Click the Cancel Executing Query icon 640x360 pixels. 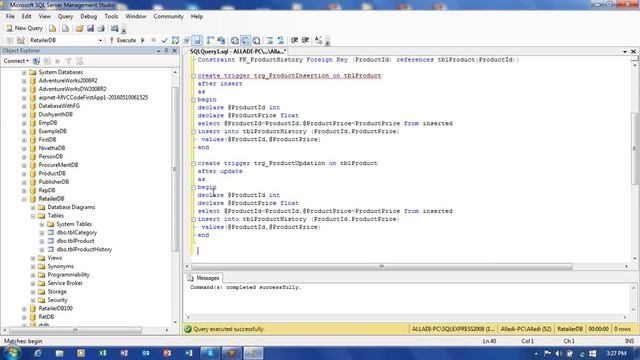[153, 40]
